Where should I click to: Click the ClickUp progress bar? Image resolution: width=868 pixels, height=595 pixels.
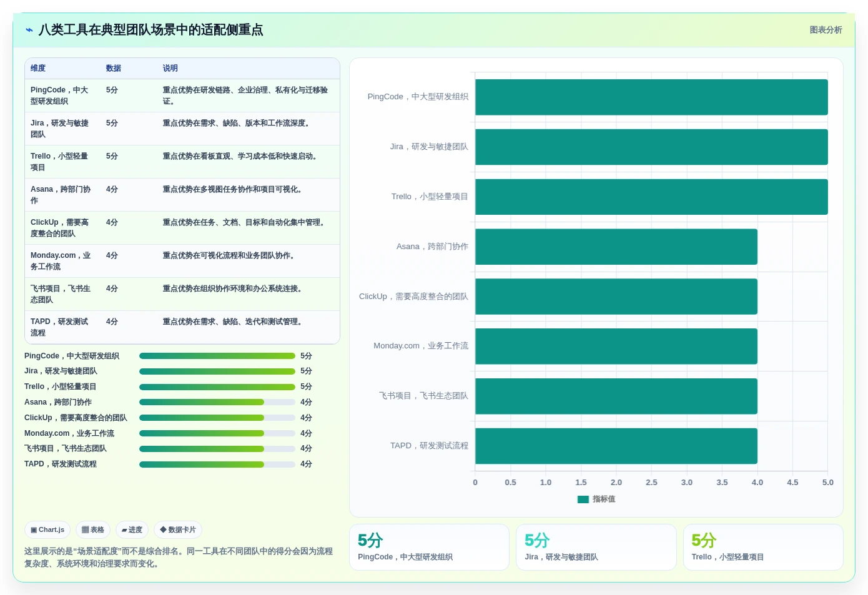point(217,418)
